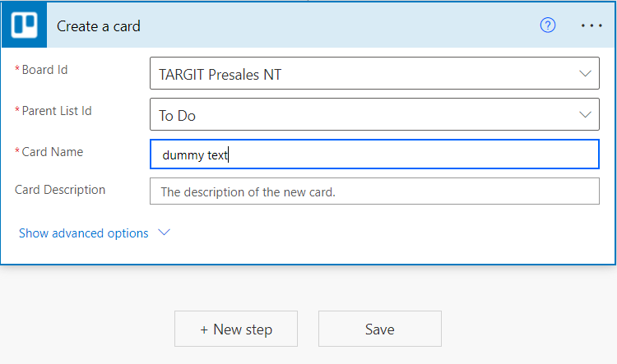
Task: Show advanced options
Action: click(x=83, y=233)
